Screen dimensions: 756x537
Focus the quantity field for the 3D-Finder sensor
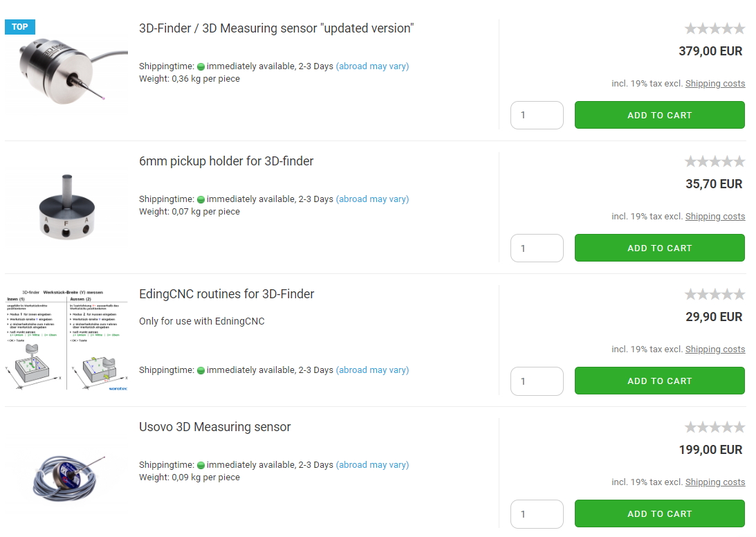[537, 116]
